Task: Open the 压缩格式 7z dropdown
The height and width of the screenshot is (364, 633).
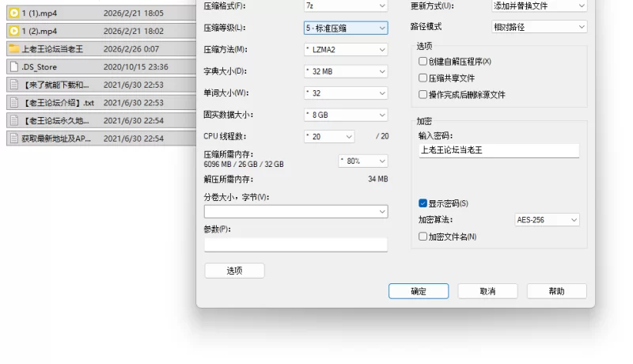Action: (346, 6)
